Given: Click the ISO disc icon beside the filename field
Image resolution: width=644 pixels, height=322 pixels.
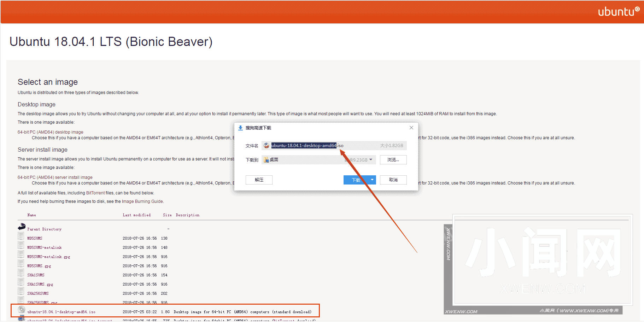Looking at the screenshot, I should [267, 146].
